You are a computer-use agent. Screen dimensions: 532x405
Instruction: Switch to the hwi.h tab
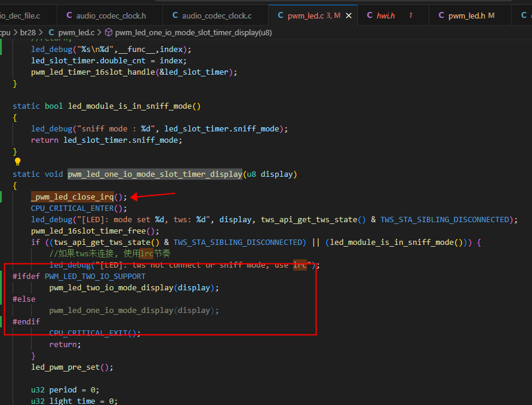[x=393, y=16]
